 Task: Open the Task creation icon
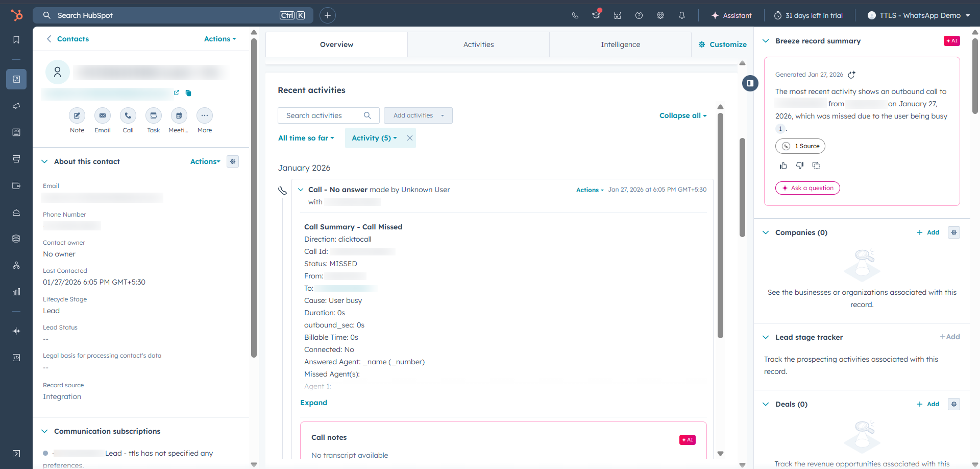[x=154, y=116]
